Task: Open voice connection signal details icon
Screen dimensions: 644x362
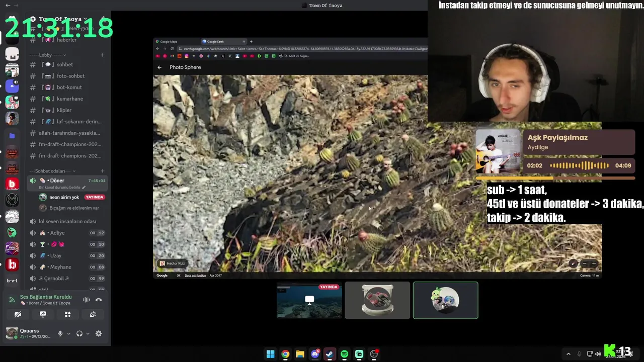Action: (12, 300)
